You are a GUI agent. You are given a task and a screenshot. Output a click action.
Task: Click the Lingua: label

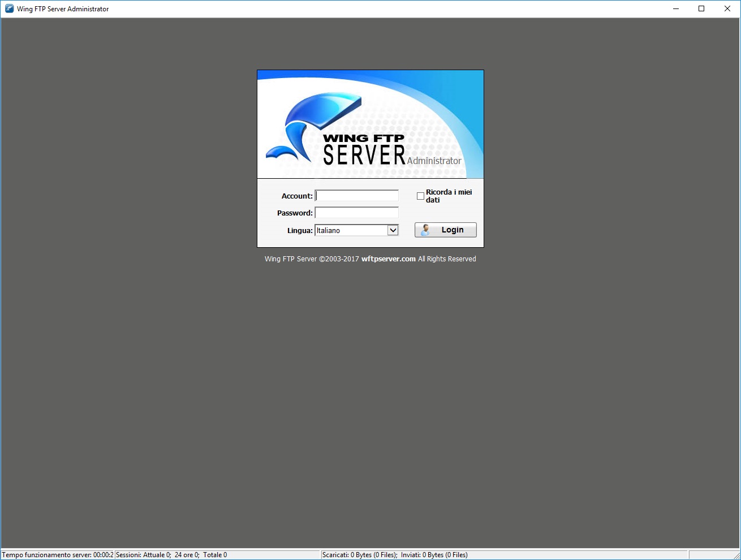pos(300,230)
